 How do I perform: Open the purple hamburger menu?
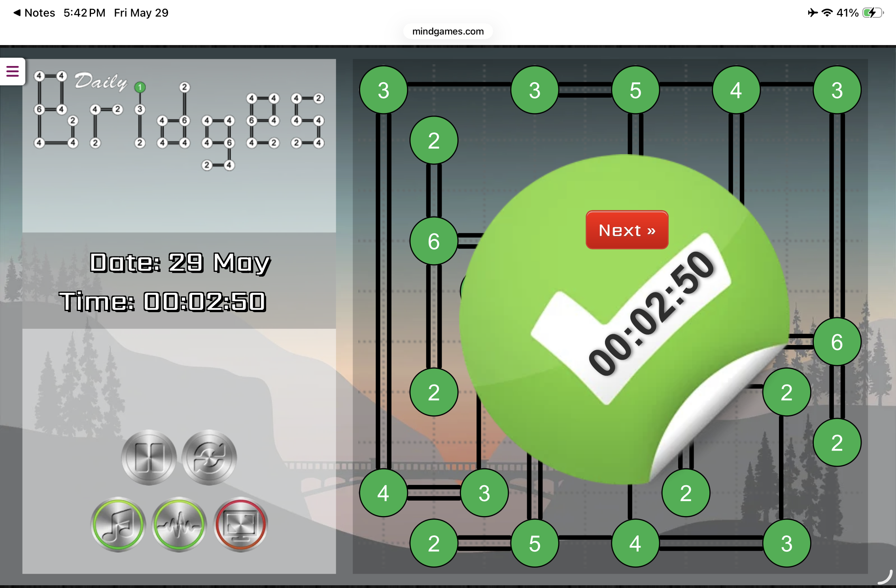click(13, 72)
